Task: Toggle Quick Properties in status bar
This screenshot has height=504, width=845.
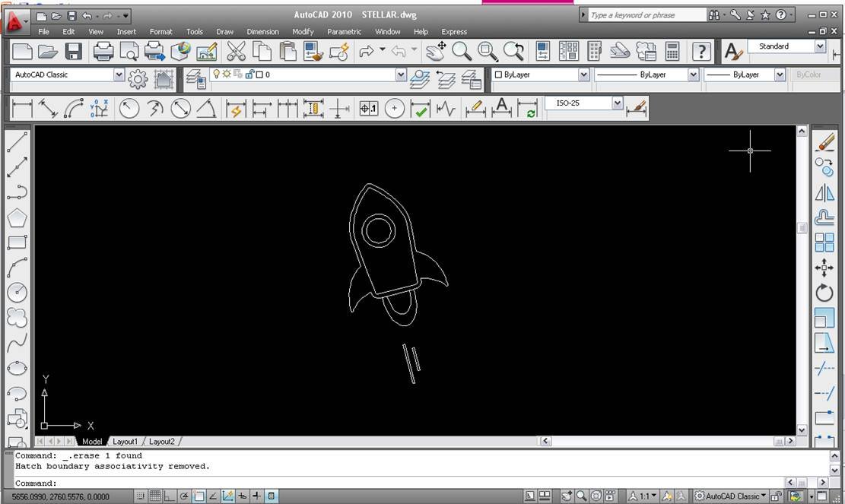Action: 272,496
